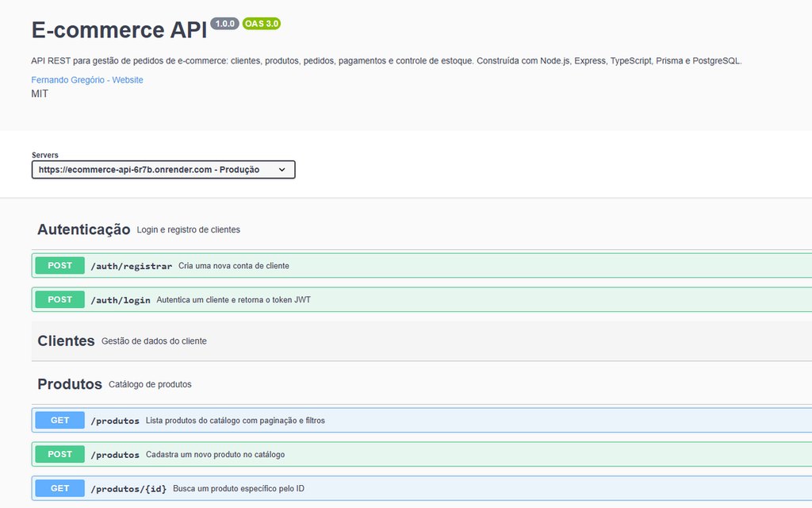Viewport: 812px width, 508px height.
Task: Click 'Busca um produto específico pelo ID' text
Action: click(239, 488)
